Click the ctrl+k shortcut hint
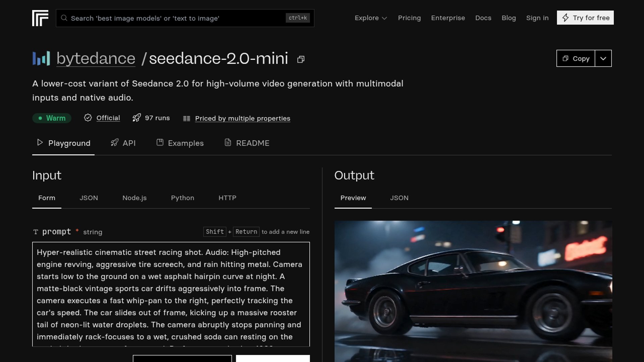 click(298, 18)
